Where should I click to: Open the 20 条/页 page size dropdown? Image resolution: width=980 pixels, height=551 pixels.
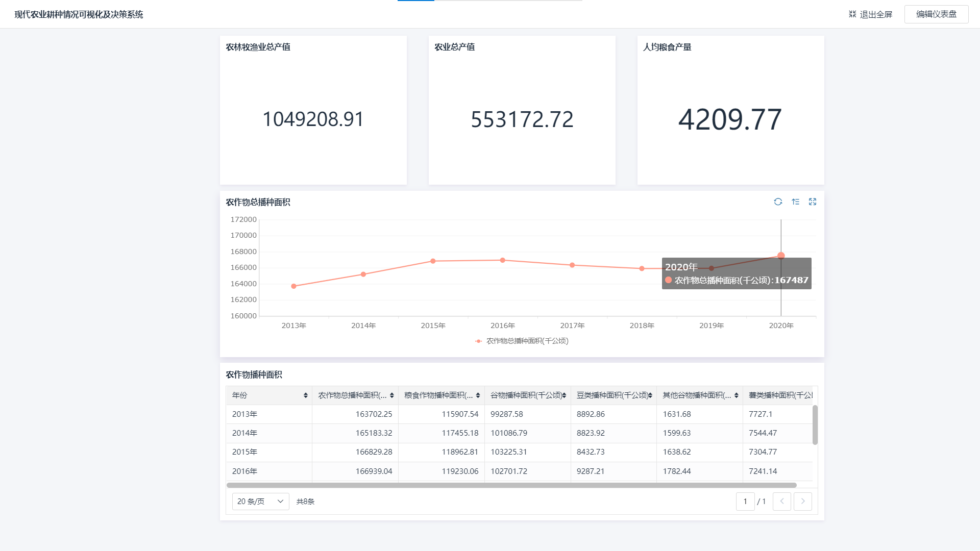[260, 502]
